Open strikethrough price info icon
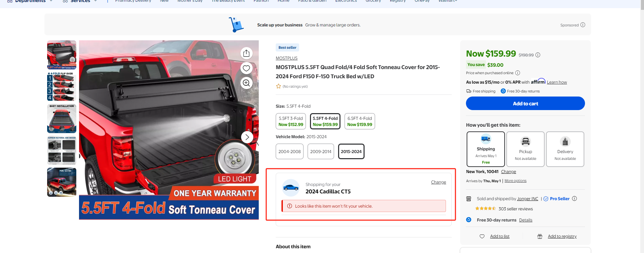The height and width of the screenshot is (253, 644). 538,55
